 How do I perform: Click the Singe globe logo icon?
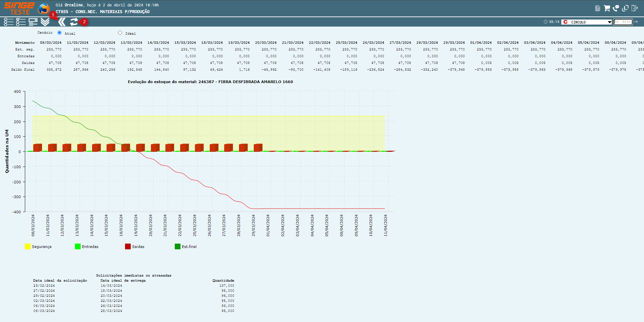click(44, 9)
